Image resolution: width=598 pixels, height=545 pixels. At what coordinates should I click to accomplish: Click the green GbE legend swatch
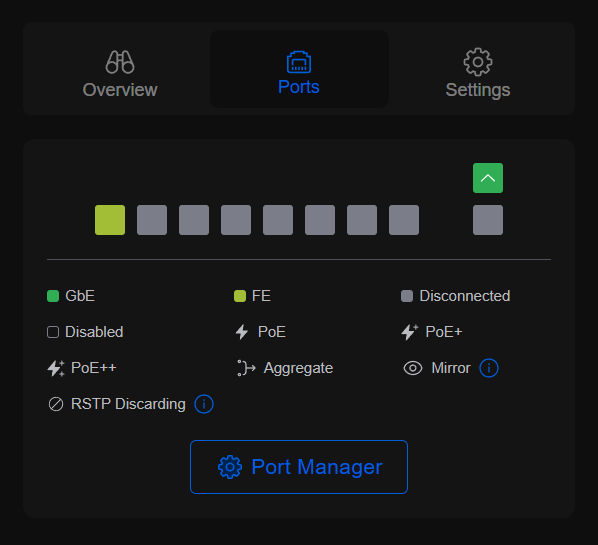tap(53, 296)
